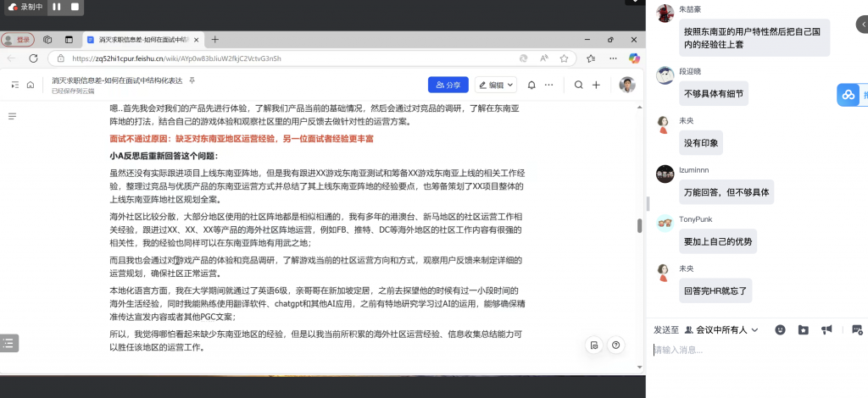
Task: Go to the wiki home icon
Action: (x=31, y=85)
